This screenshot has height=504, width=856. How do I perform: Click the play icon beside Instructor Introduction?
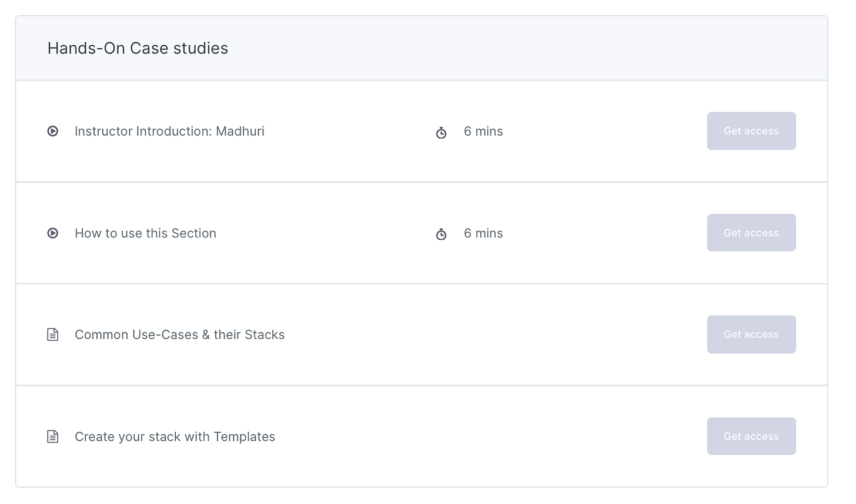[x=53, y=132]
